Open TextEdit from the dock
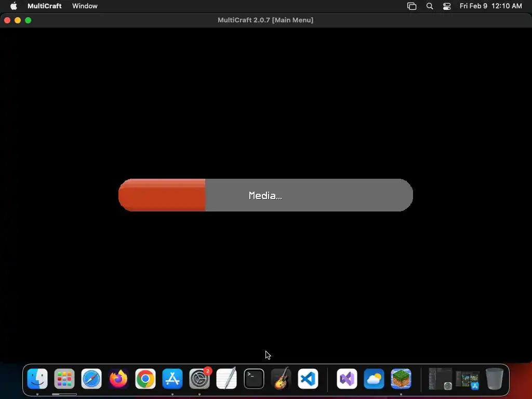 (x=227, y=378)
